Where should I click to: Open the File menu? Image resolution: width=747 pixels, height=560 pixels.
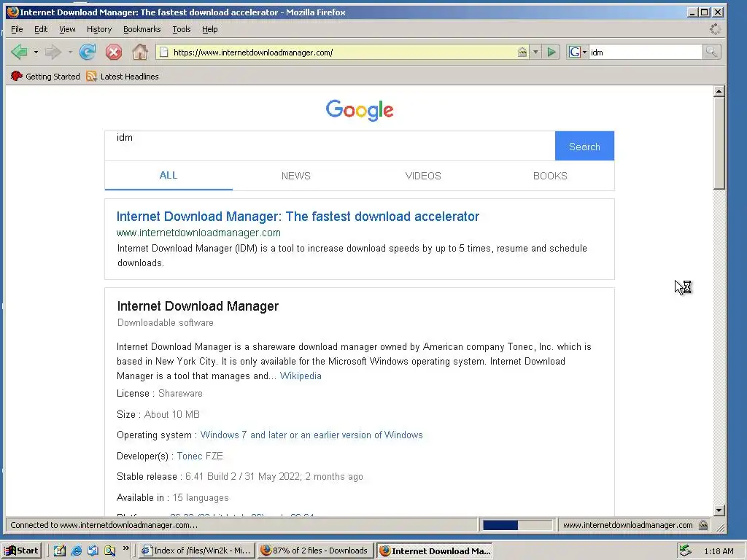click(17, 29)
